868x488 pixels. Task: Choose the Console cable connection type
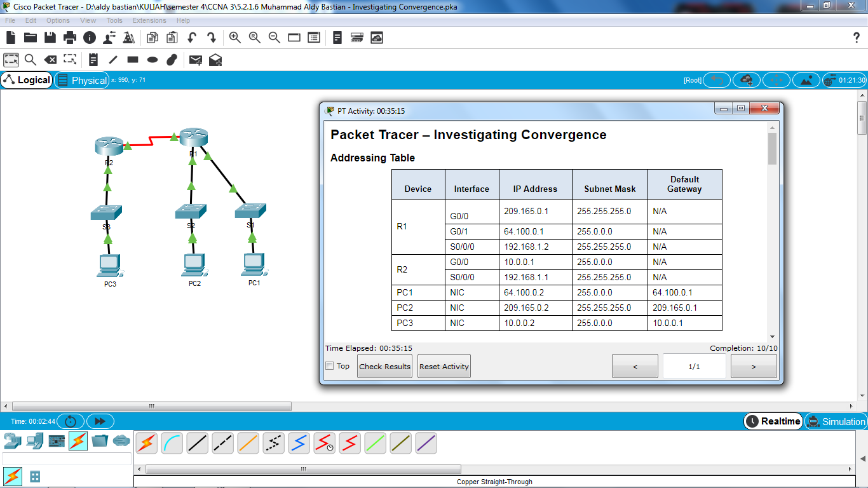tap(173, 443)
